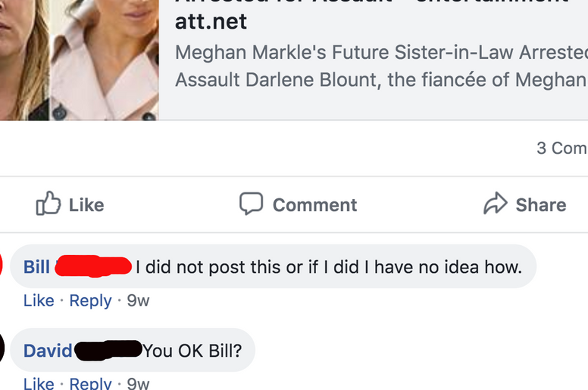
Task: Show the 3 comments count
Action: (562, 148)
